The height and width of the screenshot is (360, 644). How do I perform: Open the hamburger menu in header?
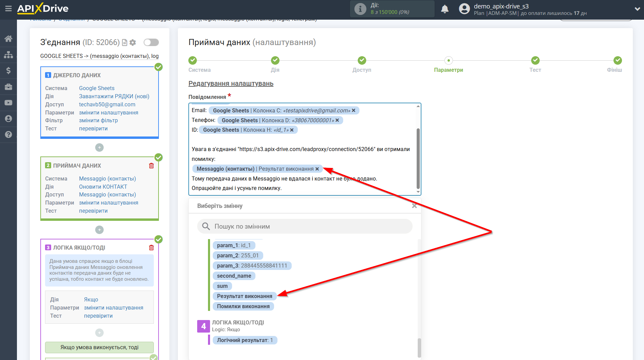coord(8,8)
